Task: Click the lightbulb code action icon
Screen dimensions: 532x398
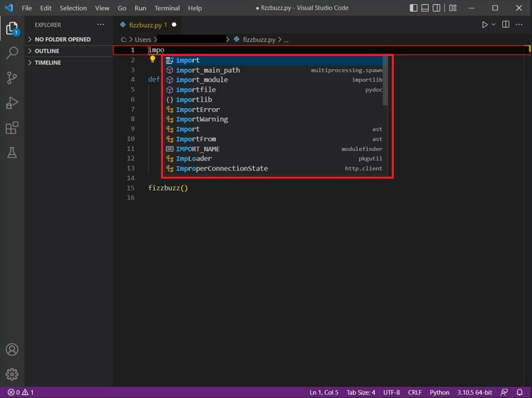Action: [x=152, y=59]
